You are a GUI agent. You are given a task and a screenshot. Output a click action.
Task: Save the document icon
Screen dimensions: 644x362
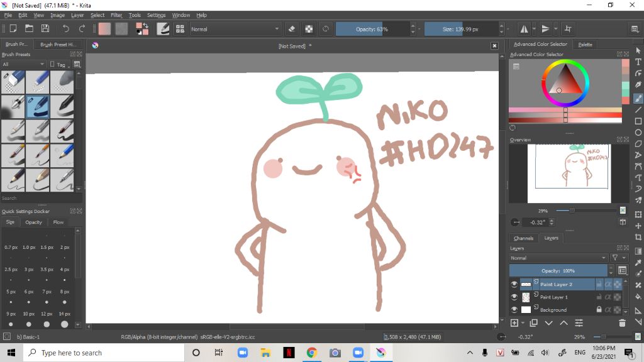tap(45, 29)
